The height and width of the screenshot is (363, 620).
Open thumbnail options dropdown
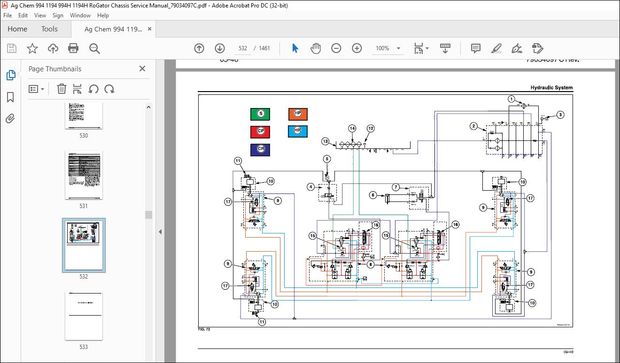pos(36,89)
